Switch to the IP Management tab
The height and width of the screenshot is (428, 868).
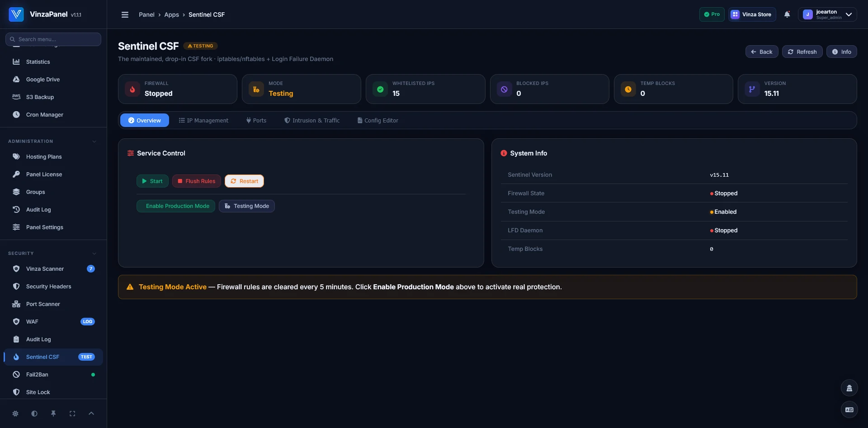pos(203,121)
